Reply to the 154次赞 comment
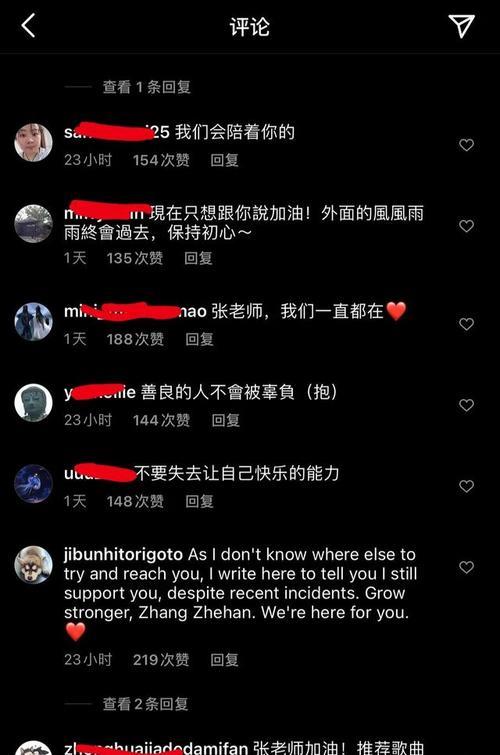The height and width of the screenshot is (755, 500). tap(224, 160)
